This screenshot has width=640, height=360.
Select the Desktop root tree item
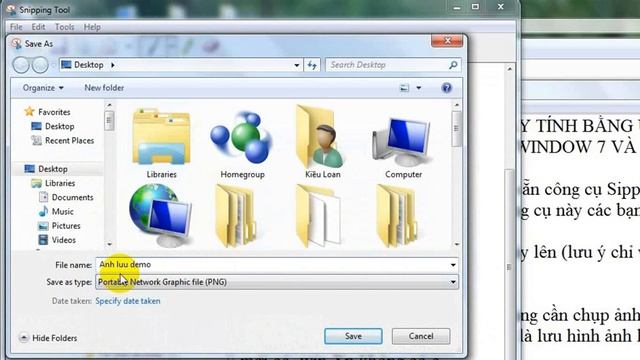(x=46, y=169)
